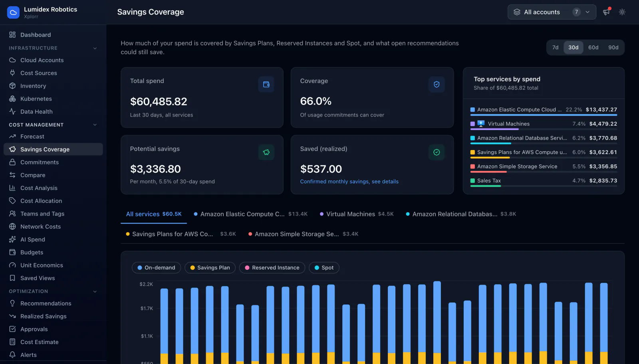Click the Network Costs globe icon
Viewport: 639px width, 364px height.
tap(12, 227)
